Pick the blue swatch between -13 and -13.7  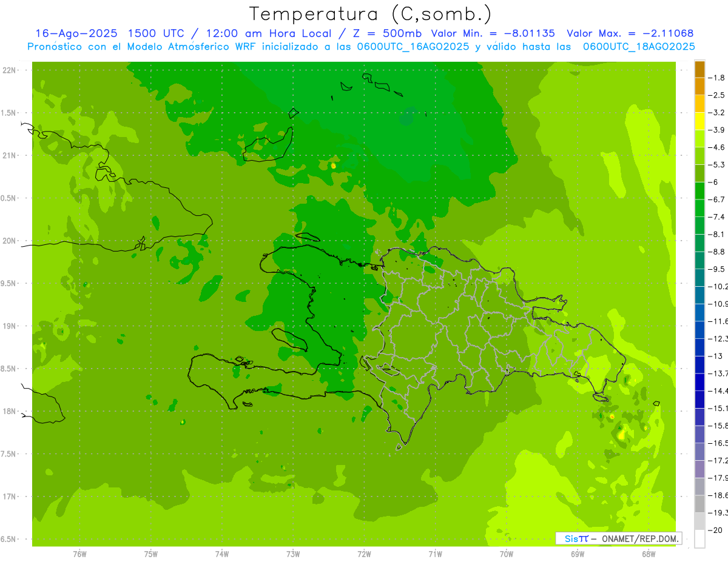point(699,364)
